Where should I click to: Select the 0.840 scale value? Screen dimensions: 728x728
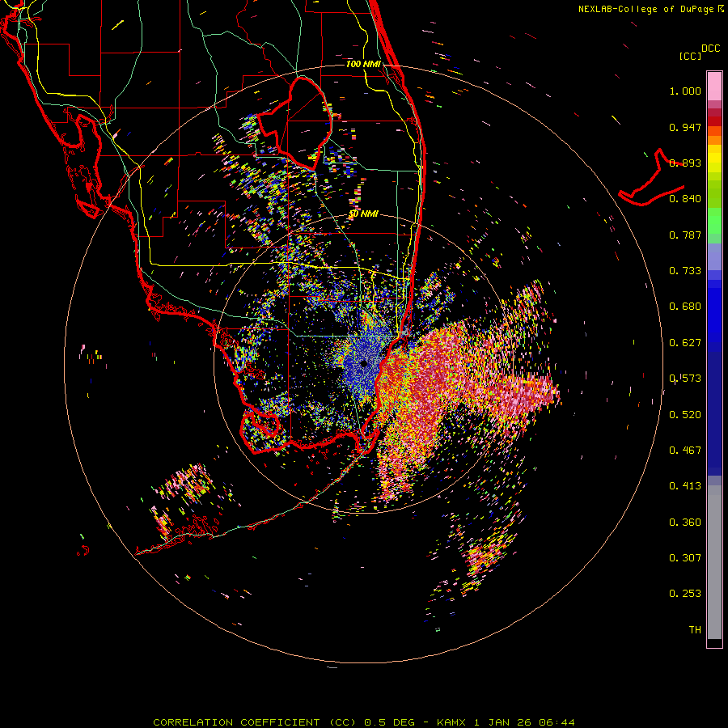point(685,199)
